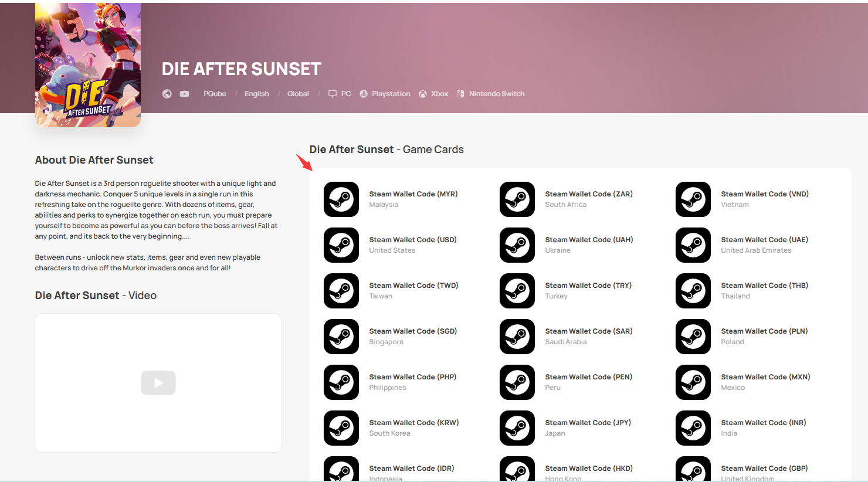This screenshot has width=868, height=482.
Task: Open Steam Wallet Code (HKD) link
Action: click(x=589, y=469)
